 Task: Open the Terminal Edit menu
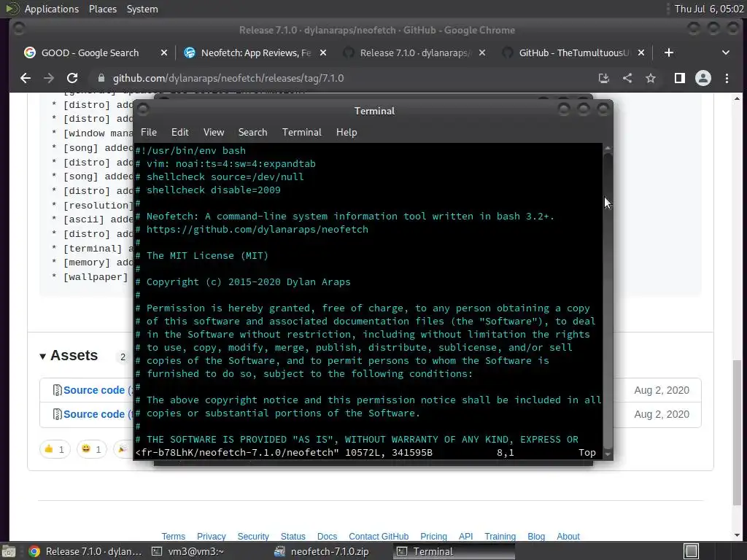click(x=179, y=133)
